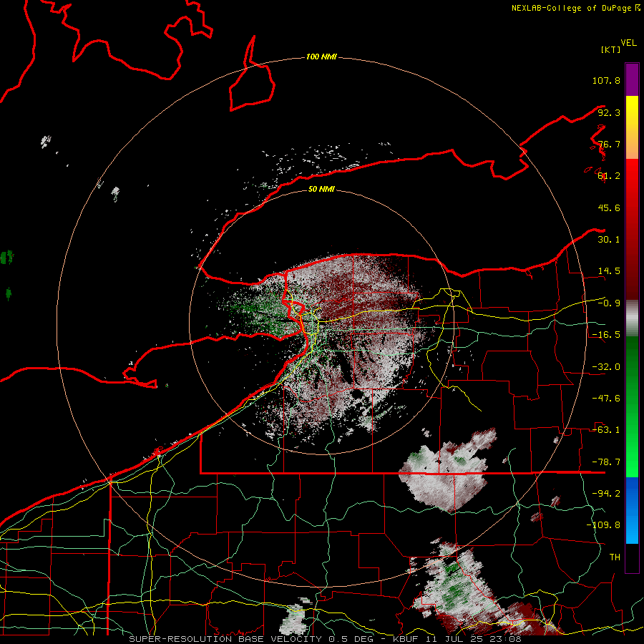The image size is (644, 644).
Task: Click the -109.8 velocity scale value
Action: click(x=603, y=525)
